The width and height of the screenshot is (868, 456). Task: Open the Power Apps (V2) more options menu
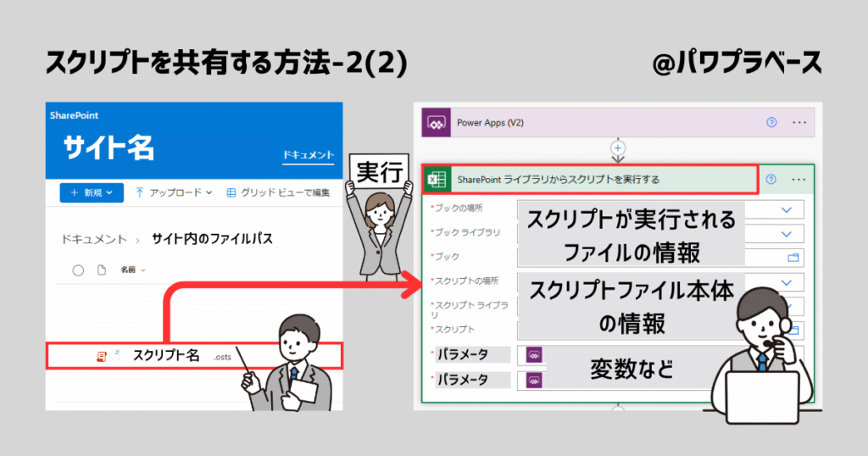coord(798,123)
